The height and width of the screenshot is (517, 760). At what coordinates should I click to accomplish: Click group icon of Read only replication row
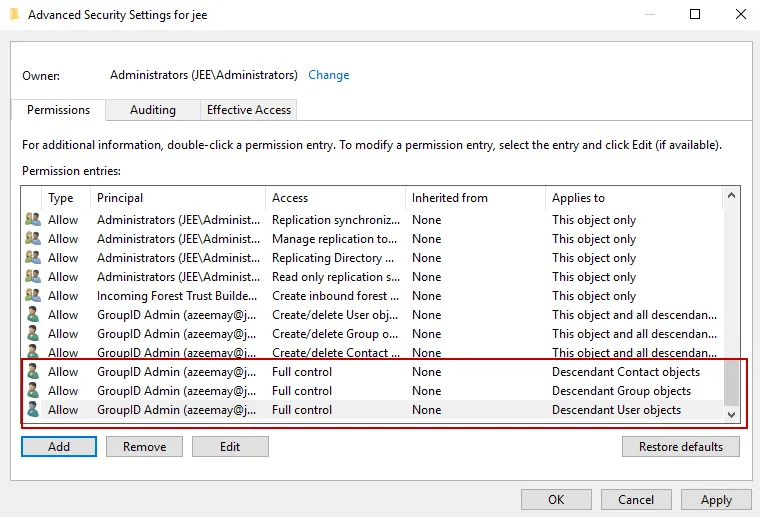(32, 276)
